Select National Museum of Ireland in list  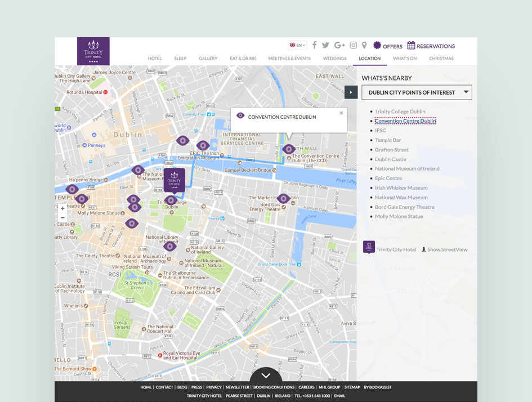click(407, 168)
